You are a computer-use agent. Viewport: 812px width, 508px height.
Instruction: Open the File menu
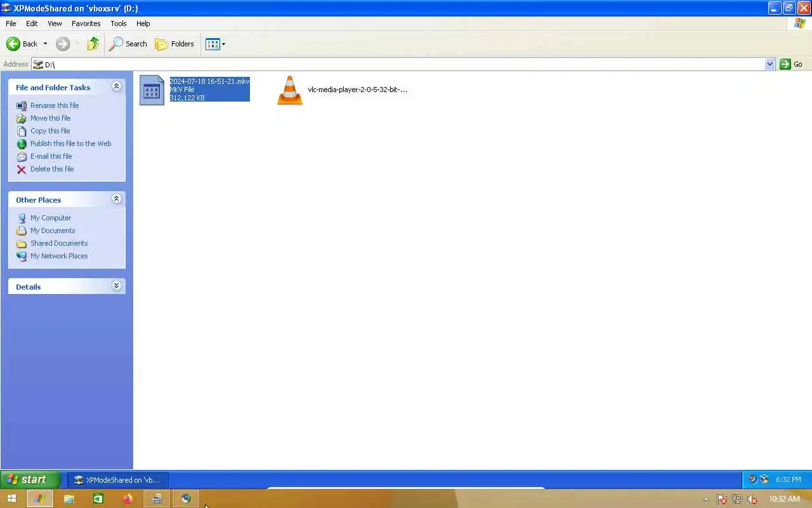pyautogui.click(x=11, y=23)
